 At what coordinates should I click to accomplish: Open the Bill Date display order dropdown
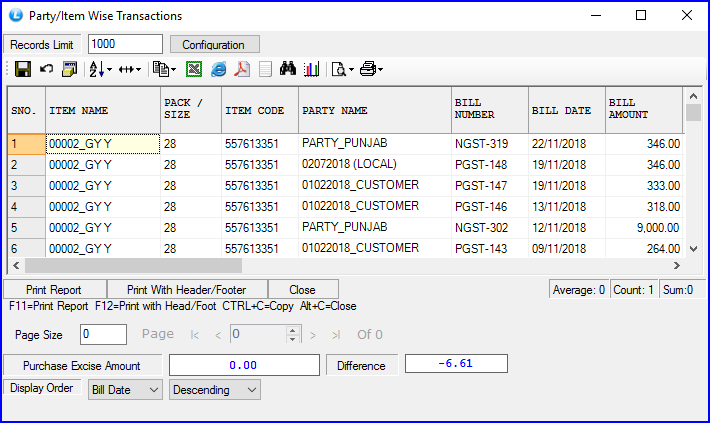point(125,389)
